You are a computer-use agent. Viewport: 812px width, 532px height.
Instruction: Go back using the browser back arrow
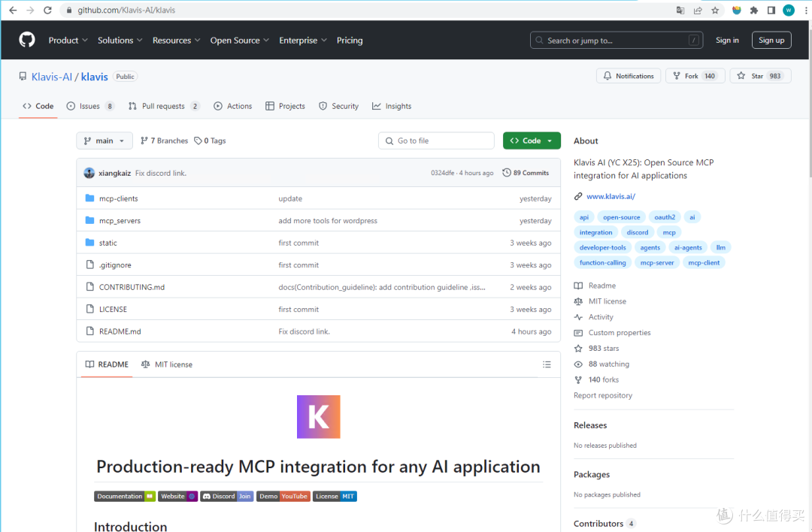coord(13,11)
